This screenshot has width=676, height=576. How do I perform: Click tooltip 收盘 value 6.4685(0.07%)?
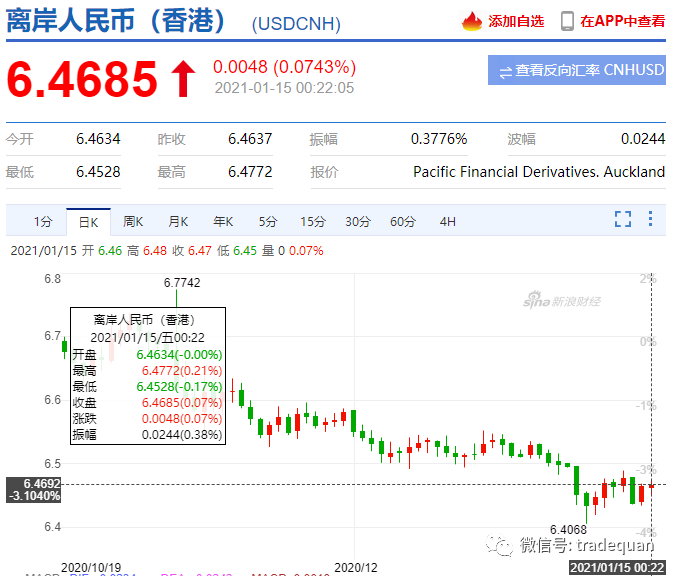182,403
